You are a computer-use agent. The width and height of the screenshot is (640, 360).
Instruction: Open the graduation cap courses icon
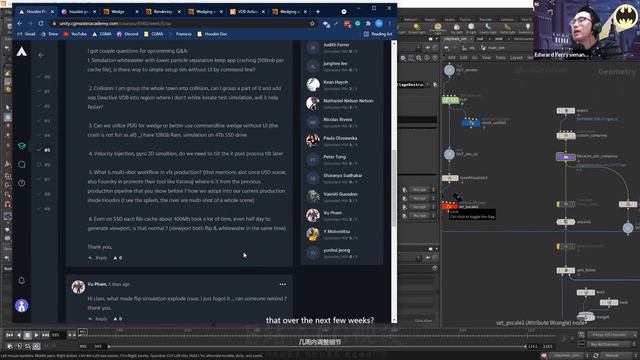pyautogui.click(x=22, y=146)
